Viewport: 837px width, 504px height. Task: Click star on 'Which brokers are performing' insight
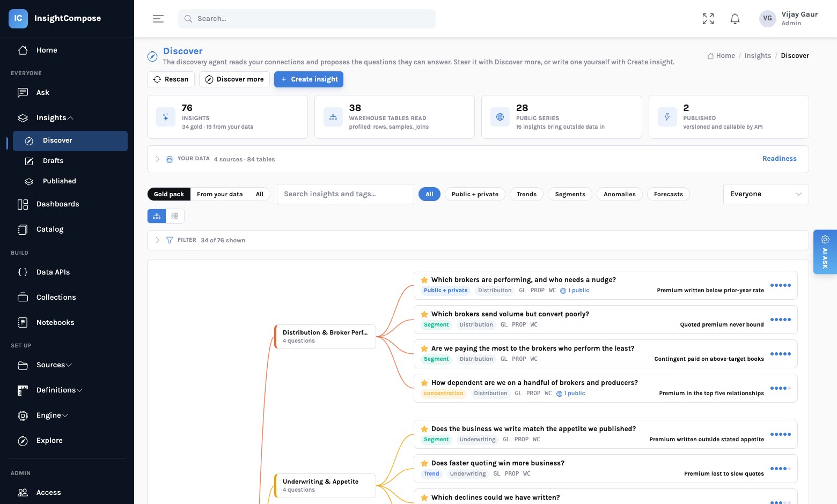click(x=424, y=280)
